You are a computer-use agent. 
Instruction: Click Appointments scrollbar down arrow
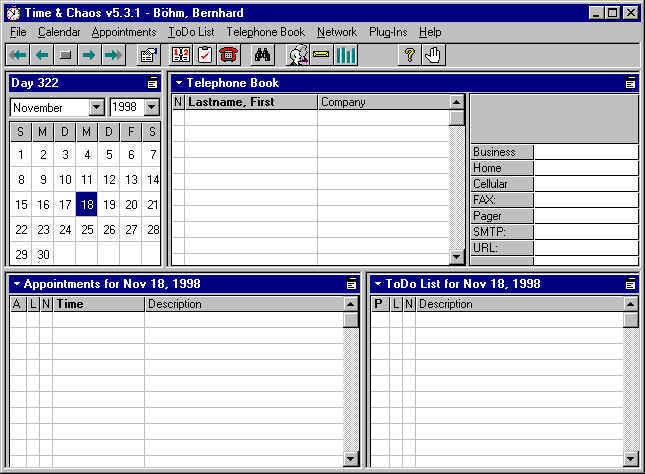click(351, 458)
